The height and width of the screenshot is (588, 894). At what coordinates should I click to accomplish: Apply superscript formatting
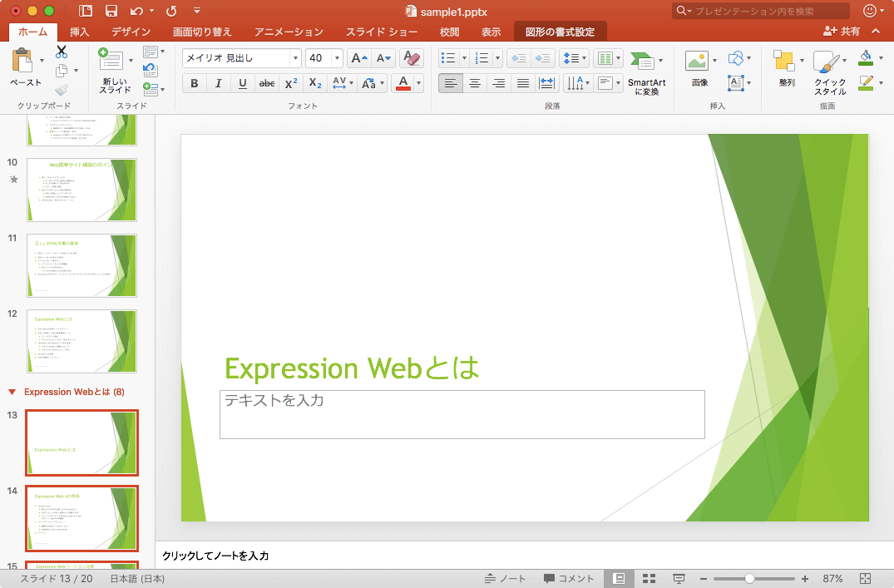[x=291, y=83]
